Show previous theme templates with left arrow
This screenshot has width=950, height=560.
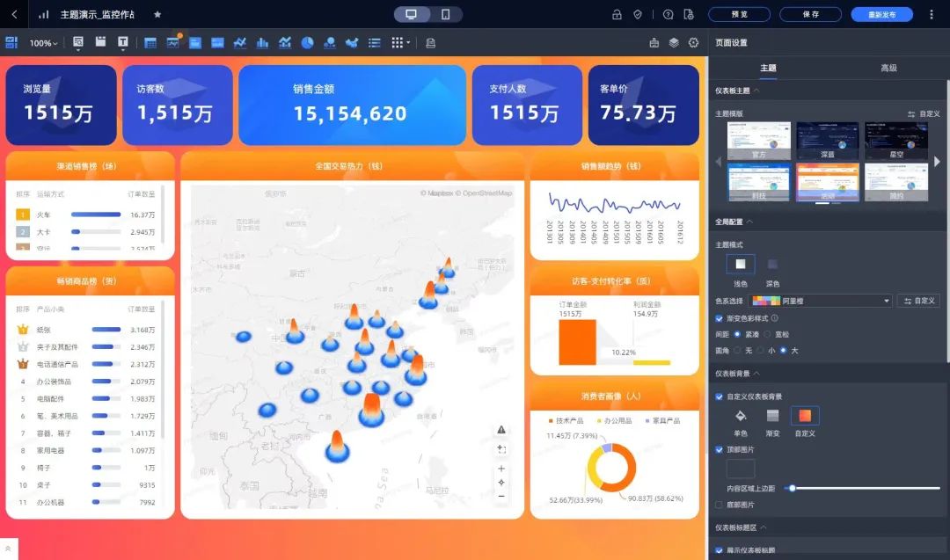719,162
